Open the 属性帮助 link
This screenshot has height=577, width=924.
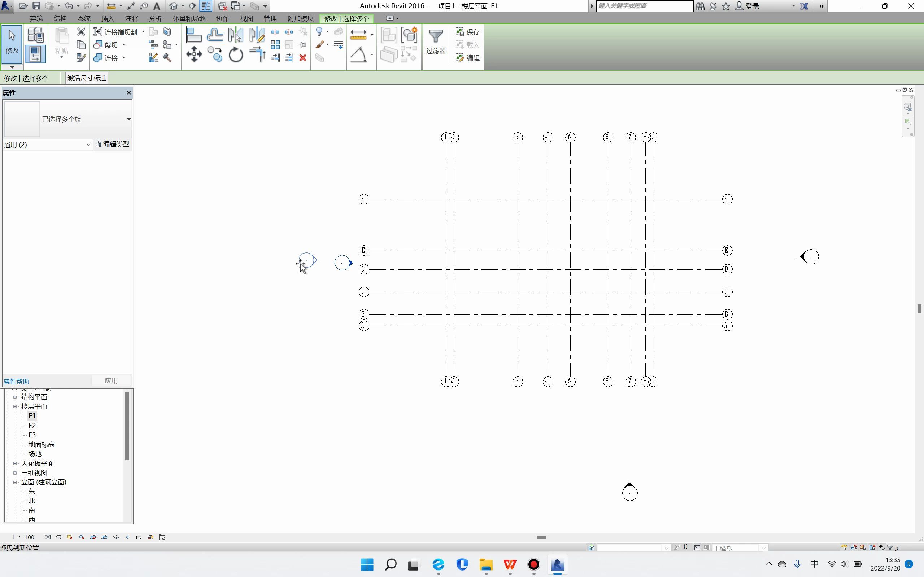coord(16,381)
